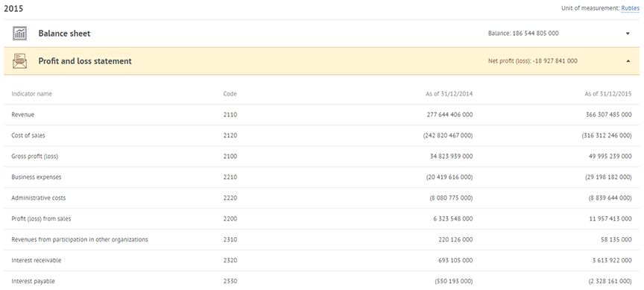Click 2015 Administrative costs (8 839 644 000)
Viewport: 644px width, 290px height.
[x=610, y=198]
